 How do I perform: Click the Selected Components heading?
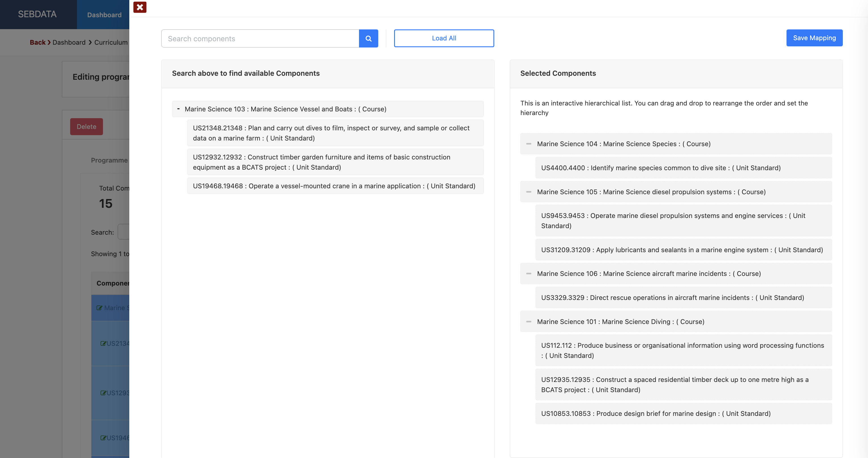point(558,73)
